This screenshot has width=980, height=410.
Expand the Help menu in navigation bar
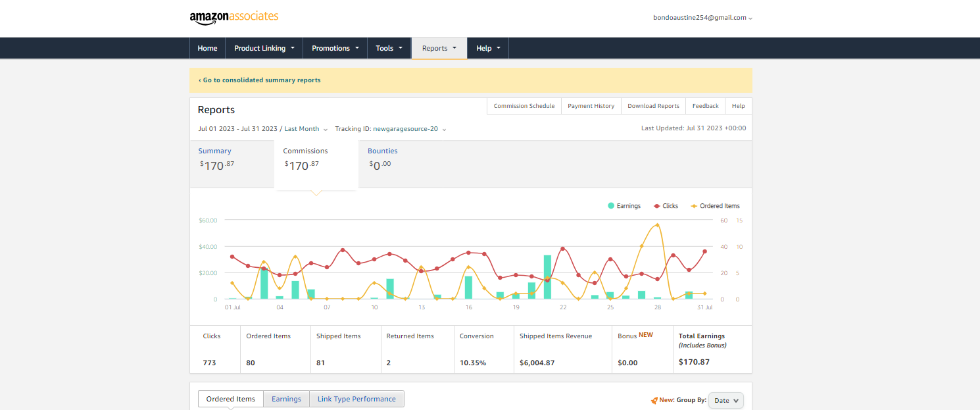pos(488,48)
